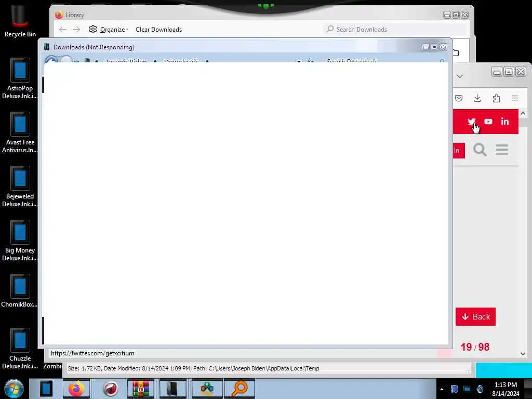Open the ChomikBox desktop shortcut
Screen dimensions: 532x399
pyautogui.click(x=20, y=291)
